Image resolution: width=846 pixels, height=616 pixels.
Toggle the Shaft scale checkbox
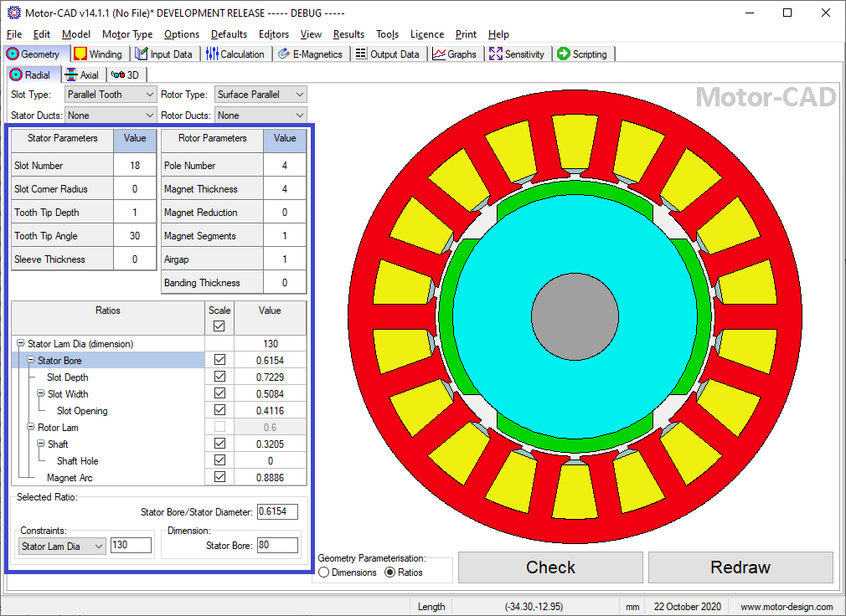pyautogui.click(x=219, y=443)
